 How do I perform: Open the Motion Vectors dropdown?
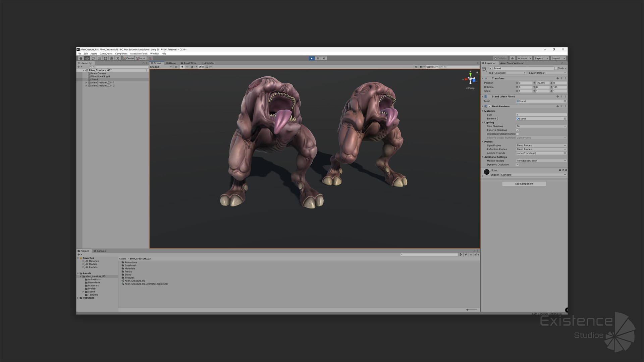(541, 161)
